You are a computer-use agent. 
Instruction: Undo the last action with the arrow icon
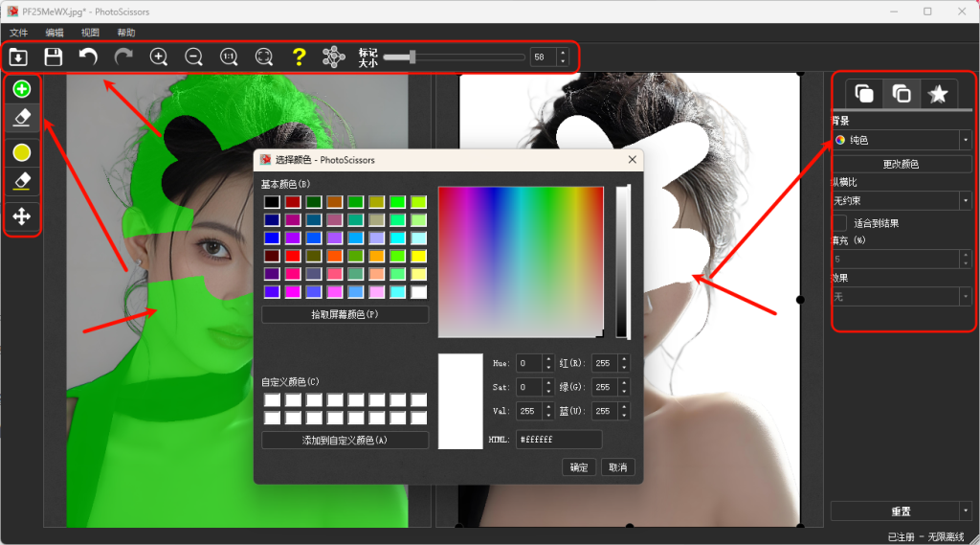pyautogui.click(x=88, y=57)
